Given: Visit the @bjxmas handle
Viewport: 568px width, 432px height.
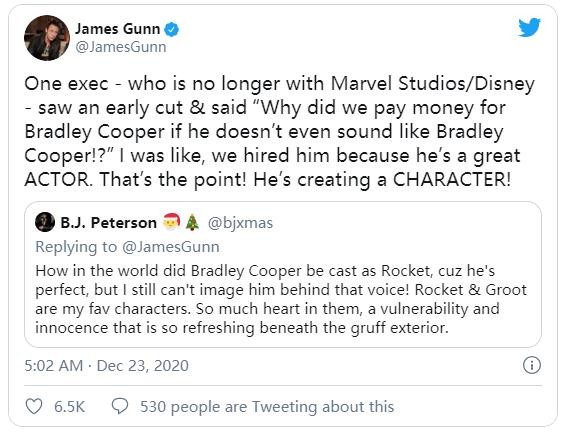Looking at the screenshot, I should pyautogui.click(x=240, y=223).
